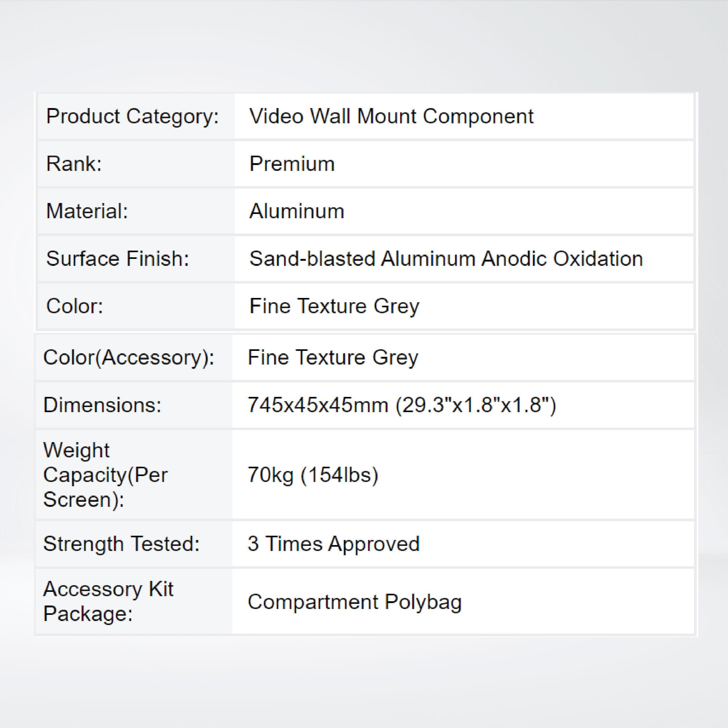Click the "Accessory Kit Package:" label
The width and height of the screenshot is (728, 728).
[x=108, y=601]
